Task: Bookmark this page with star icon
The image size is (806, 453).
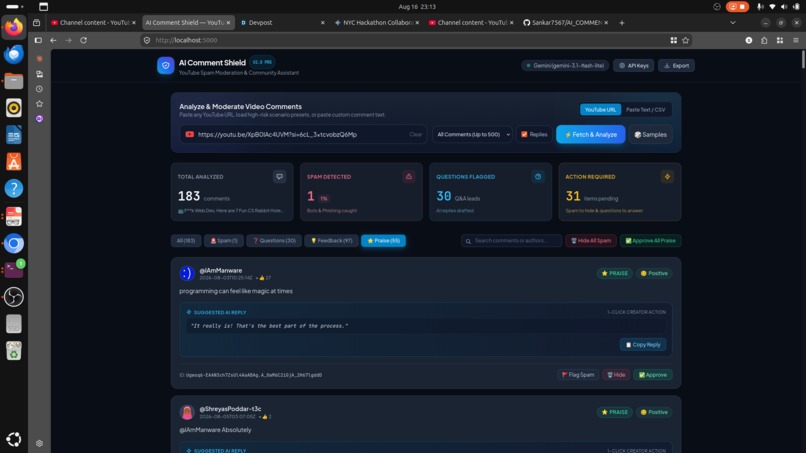Action: click(x=685, y=40)
